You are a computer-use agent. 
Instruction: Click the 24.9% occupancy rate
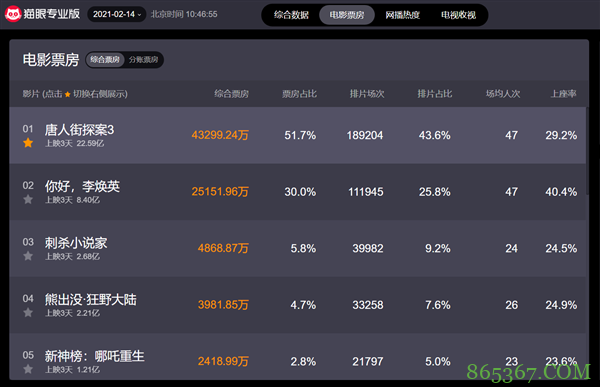pos(561,305)
